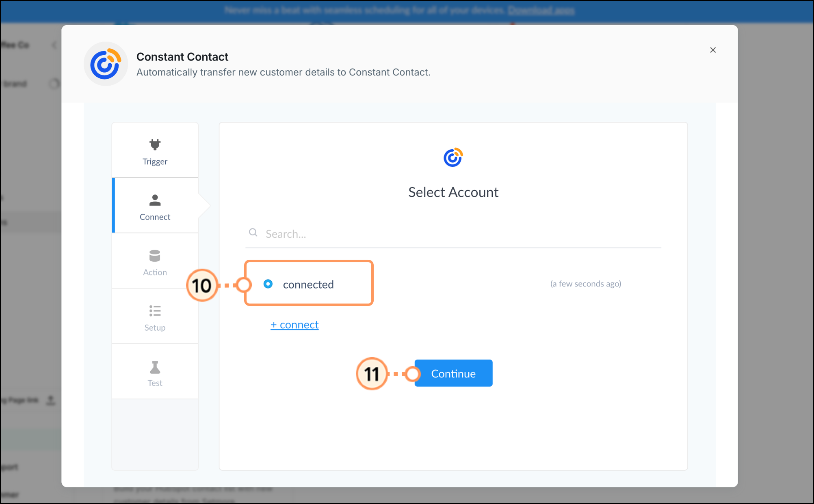The height and width of the screenshot is (504, 814).
Task: Click the 'connected' account label
Action: coord(308,284)
